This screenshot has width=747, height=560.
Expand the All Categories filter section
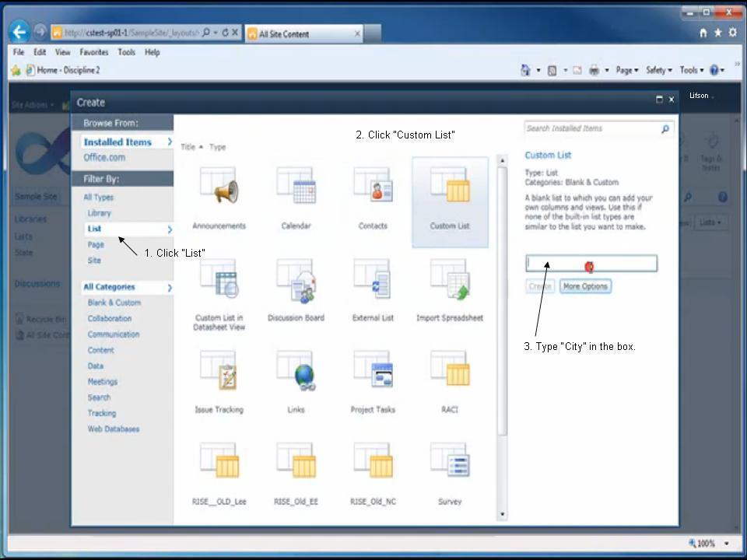(109, 286)
